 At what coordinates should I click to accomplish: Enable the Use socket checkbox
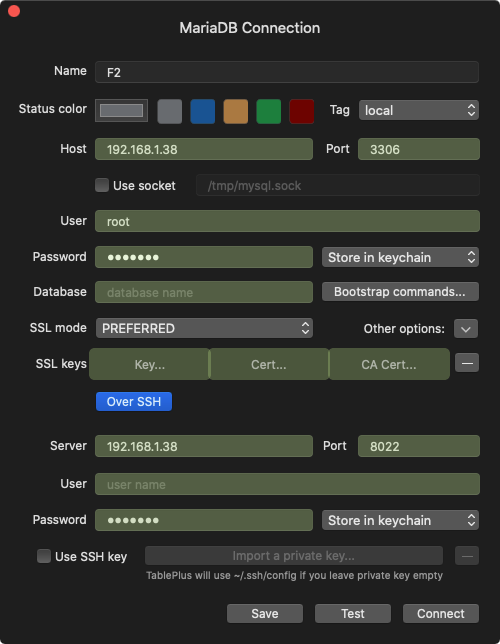tap(102, 185)
